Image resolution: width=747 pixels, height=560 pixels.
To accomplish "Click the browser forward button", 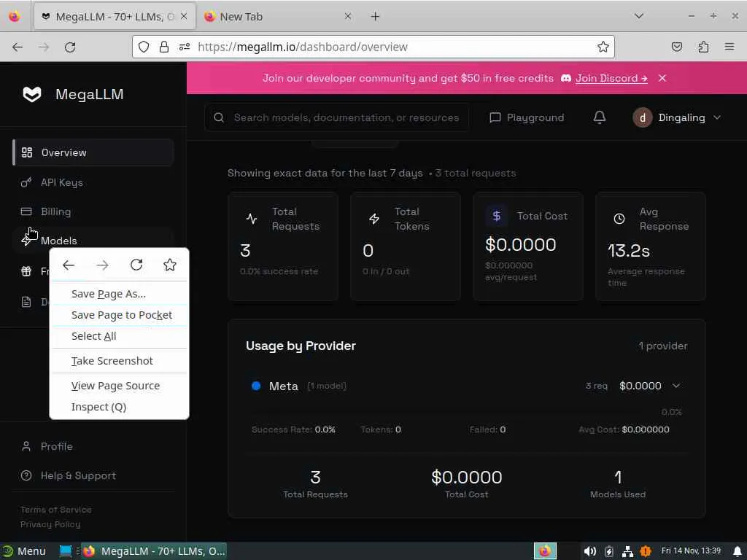I will 44,47.
